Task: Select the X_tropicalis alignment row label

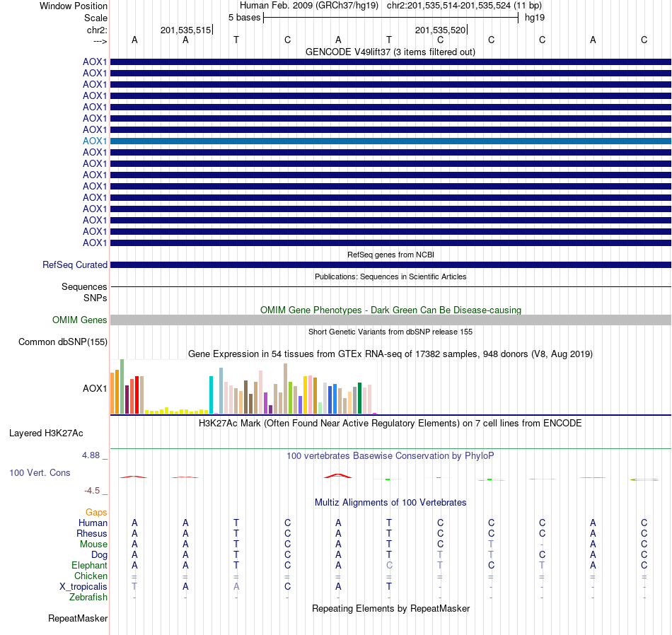Action: pyautogui.click(x=83, y=587)
